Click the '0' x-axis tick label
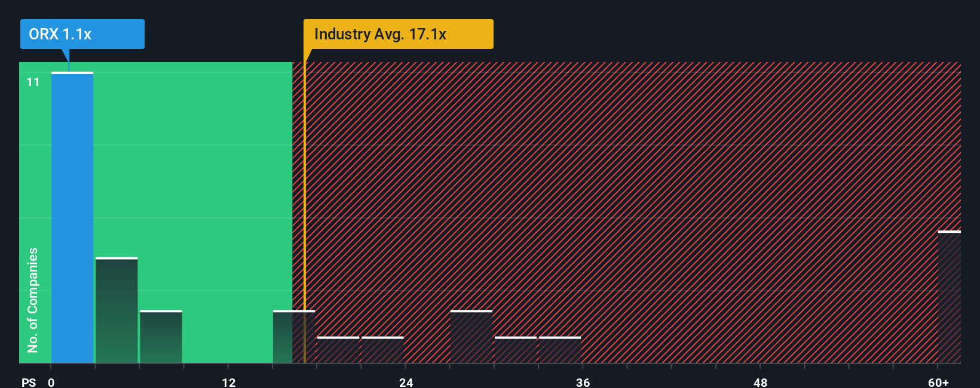This screenshot has height=388, width=980. pos(51,383)
